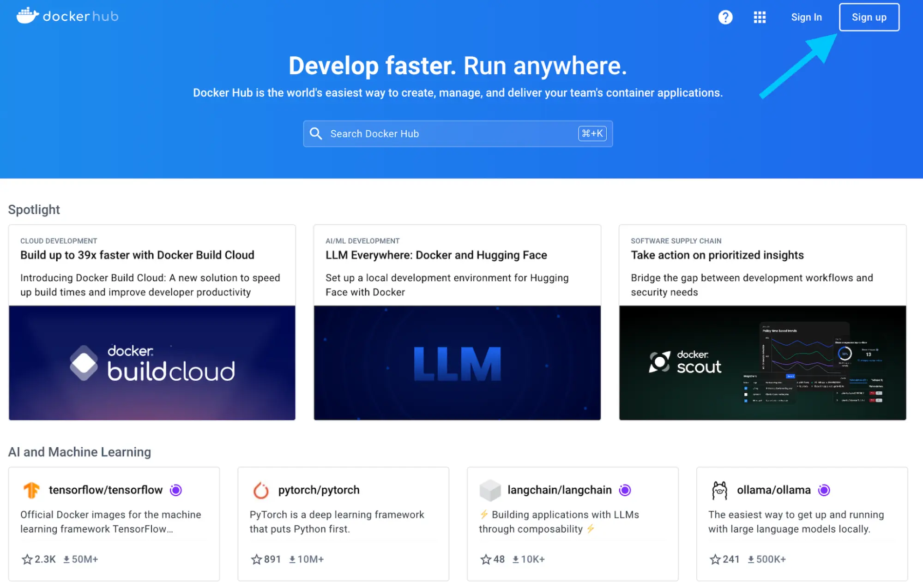Click the verified badge beside ollama/ollama
Image resolution: width=923 pixels, height=588 pixels.
825,490
